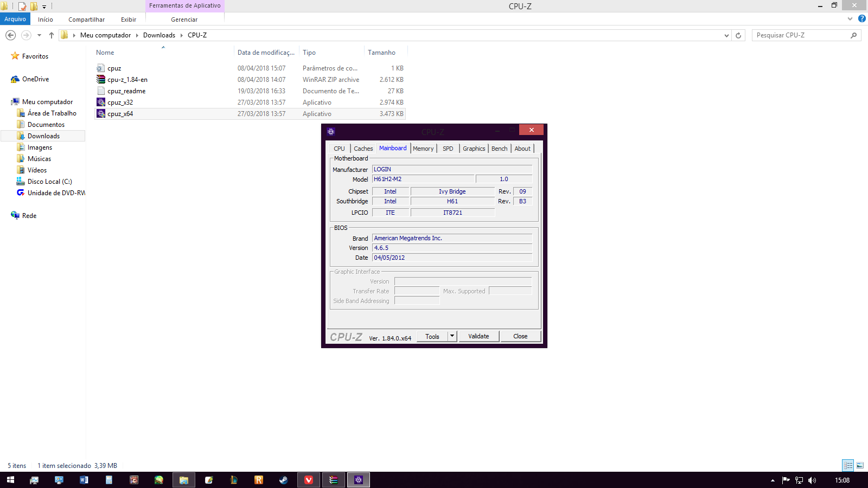Screen dimensions: 868x488
Task: Open the Gerenciar ribbon tab
Action: coord(184,19)
